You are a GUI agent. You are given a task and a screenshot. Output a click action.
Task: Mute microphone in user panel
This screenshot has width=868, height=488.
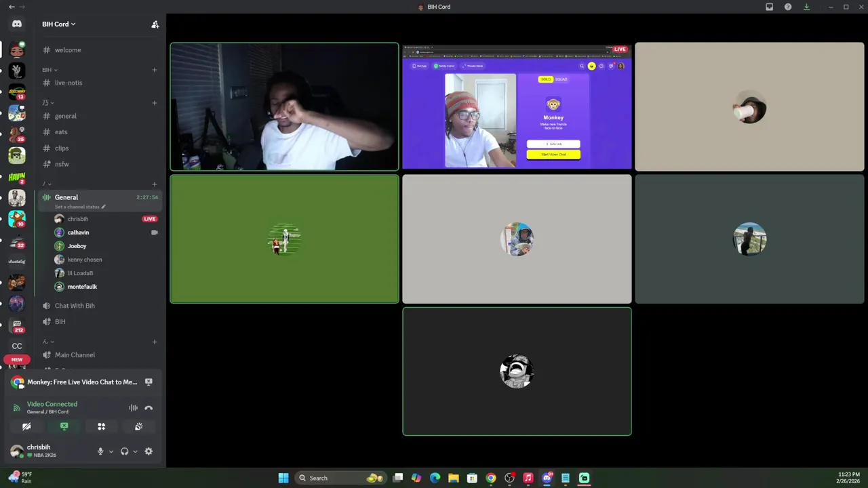(x=100, y=451)
